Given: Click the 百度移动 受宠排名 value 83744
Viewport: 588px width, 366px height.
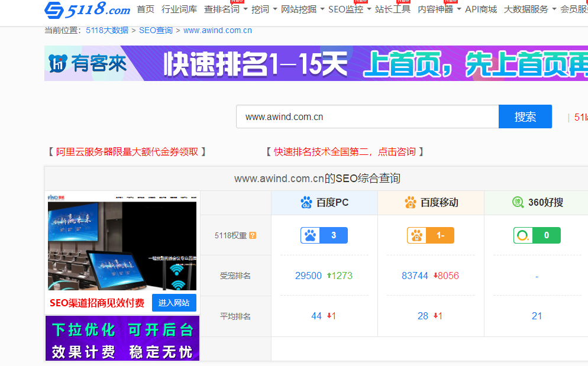Looking at the screenshot, I should tap(415, 276).
